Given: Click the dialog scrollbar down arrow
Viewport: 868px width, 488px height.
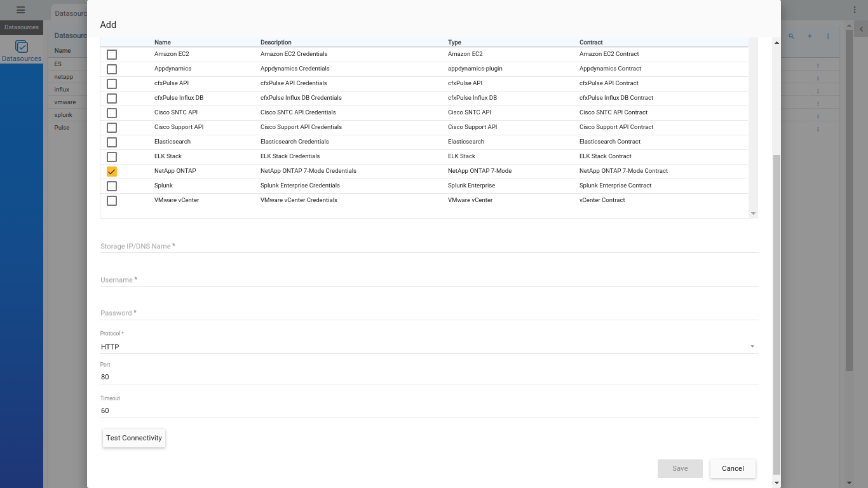Looking at the screenshot, I should point(776,483).
